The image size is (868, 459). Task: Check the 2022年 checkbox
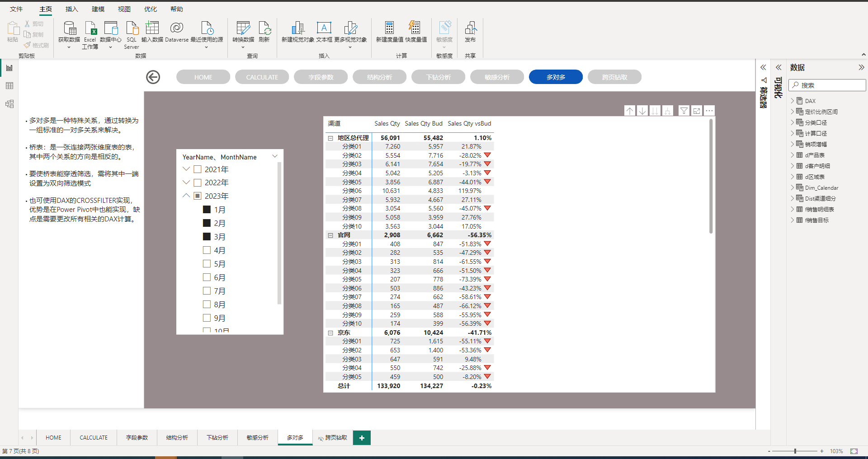197,183
